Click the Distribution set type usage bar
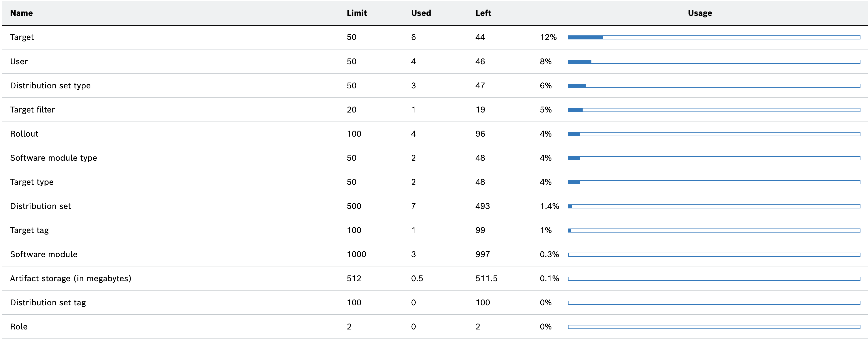This screenshot has height=340, width=868. coord(714,86)
